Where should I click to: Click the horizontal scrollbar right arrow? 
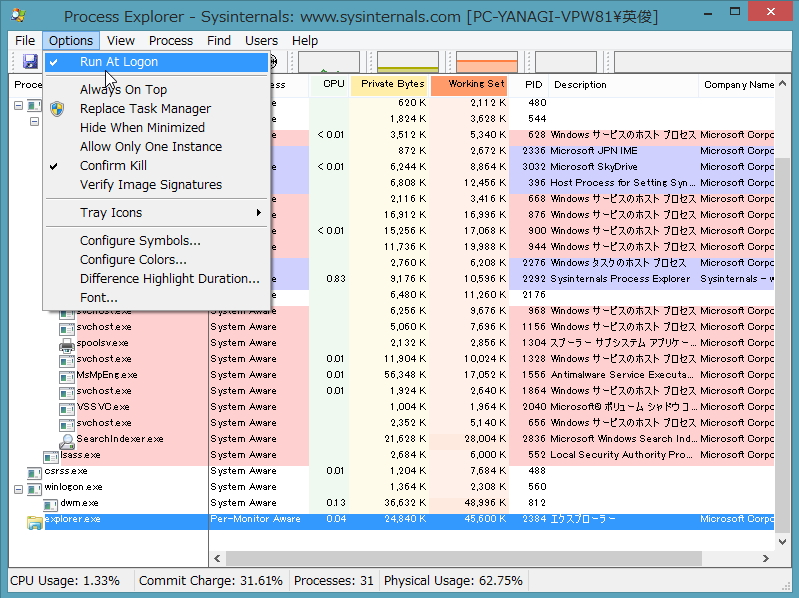pos(766,558)
